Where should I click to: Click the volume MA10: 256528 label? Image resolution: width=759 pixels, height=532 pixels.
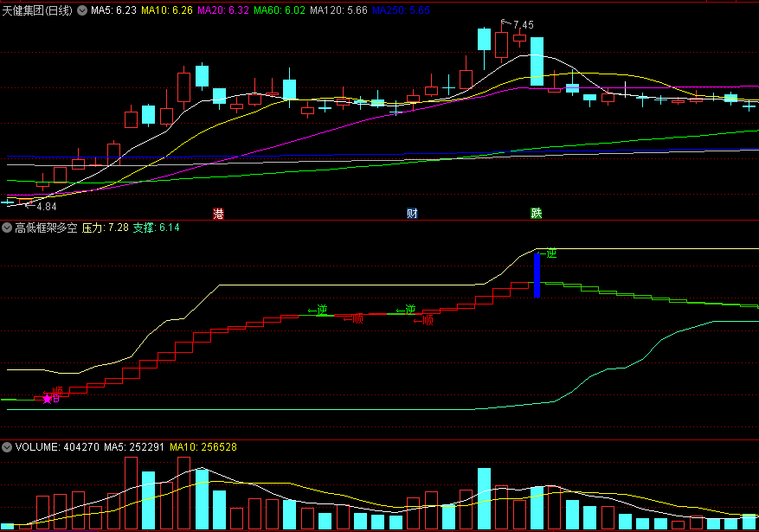click(x=203, y=447)
